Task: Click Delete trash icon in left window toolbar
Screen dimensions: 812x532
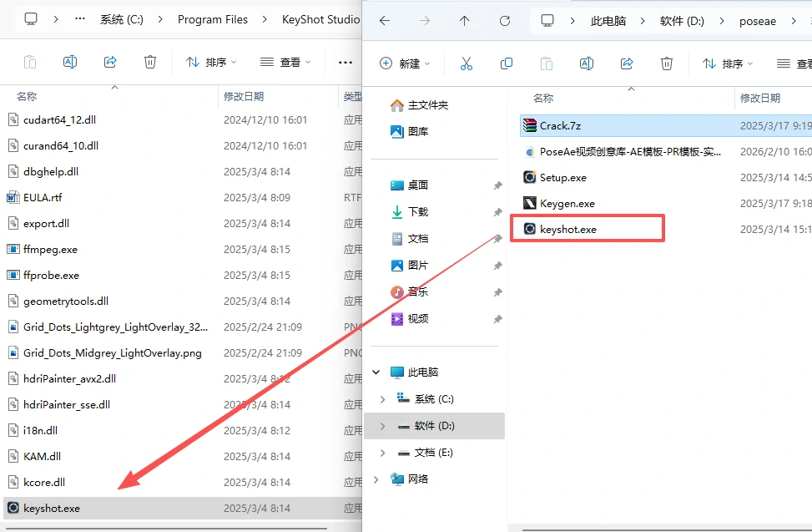Action: [149, 62]
